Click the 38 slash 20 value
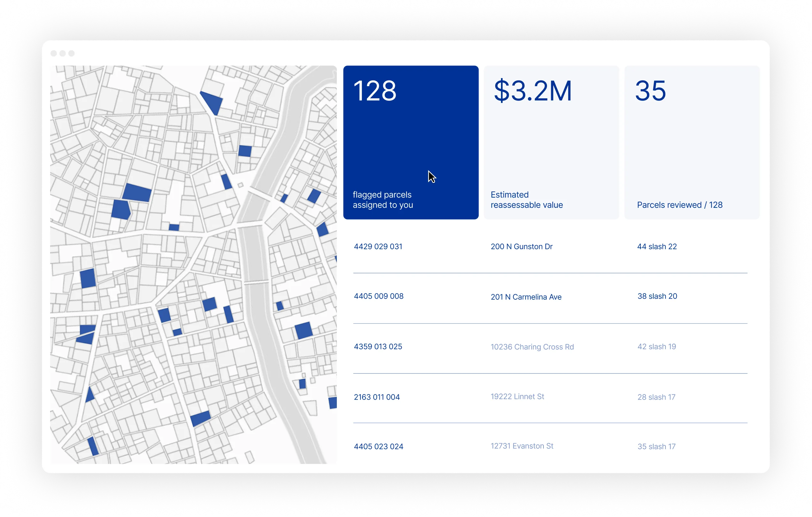This screenshot has height=517, width=812. 657,296
